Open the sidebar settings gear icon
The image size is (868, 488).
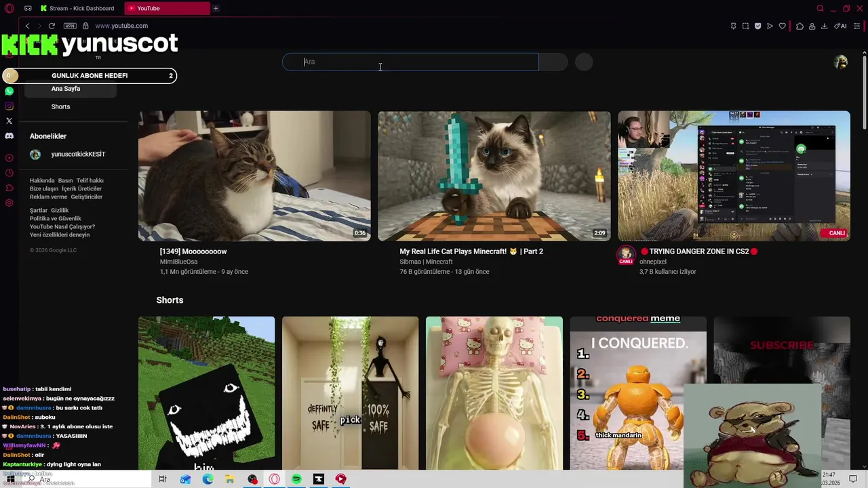pyautogui.click(x=9, y=203)
